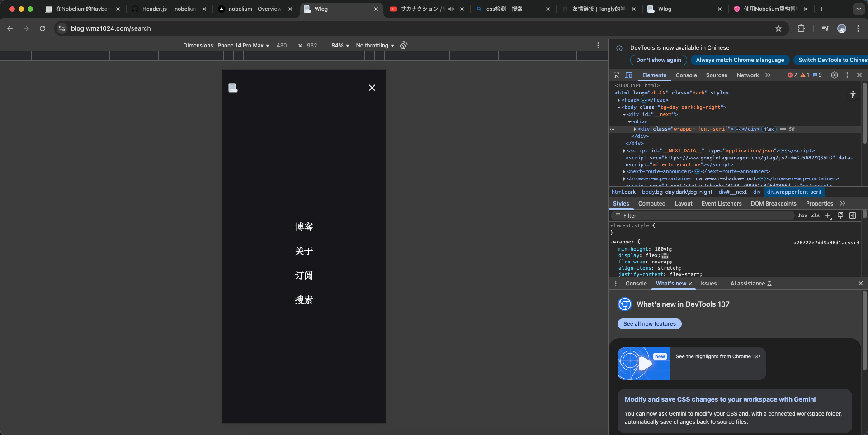Play the Chrome 137 highlights video thumbnail

pos(644,363)
